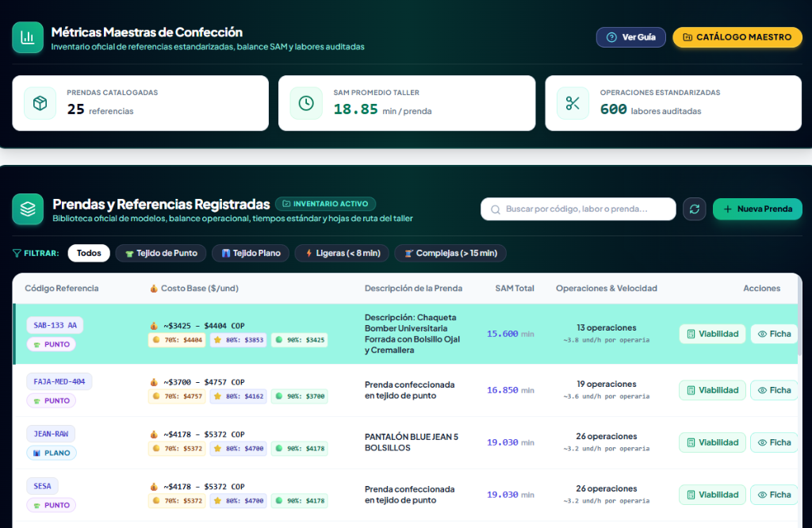Click the money bag icon in SESA row
This screenshot has width=812, height=528.
pos(154,487)
